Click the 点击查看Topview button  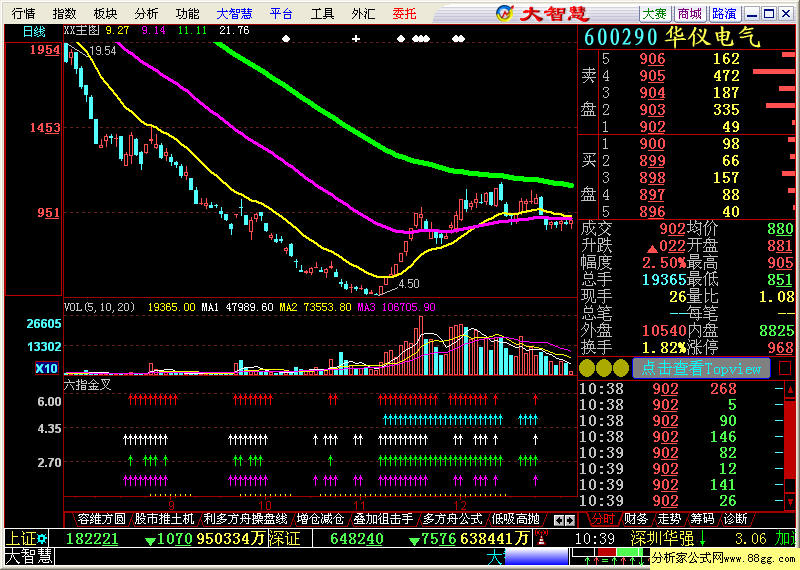click(701, 368)
